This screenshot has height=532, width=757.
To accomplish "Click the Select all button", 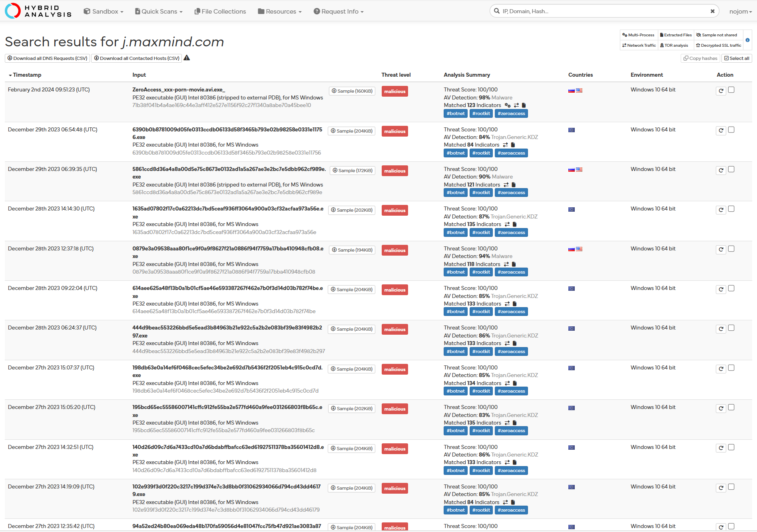I will pos(737,58).
